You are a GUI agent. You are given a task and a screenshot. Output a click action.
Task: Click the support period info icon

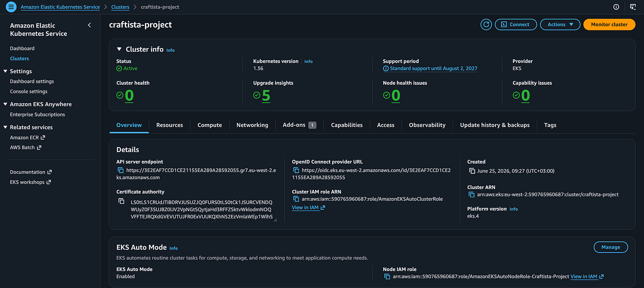[386, 69]
